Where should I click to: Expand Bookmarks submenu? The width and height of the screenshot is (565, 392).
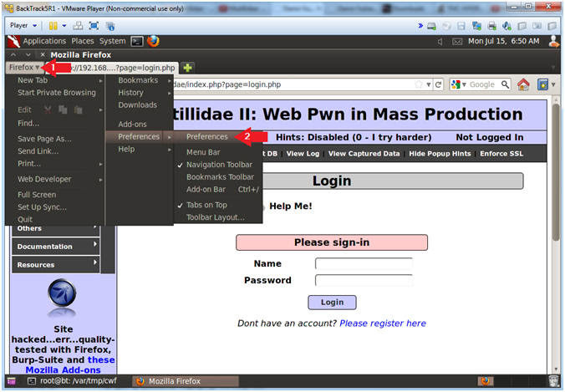(140, 80)
